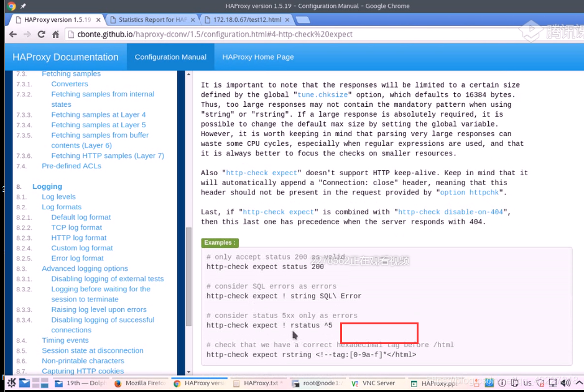Select the HAProxy version 1.5.19 tab
The image size is (584, 392).
pyautogui.click(x=57, y=20)
